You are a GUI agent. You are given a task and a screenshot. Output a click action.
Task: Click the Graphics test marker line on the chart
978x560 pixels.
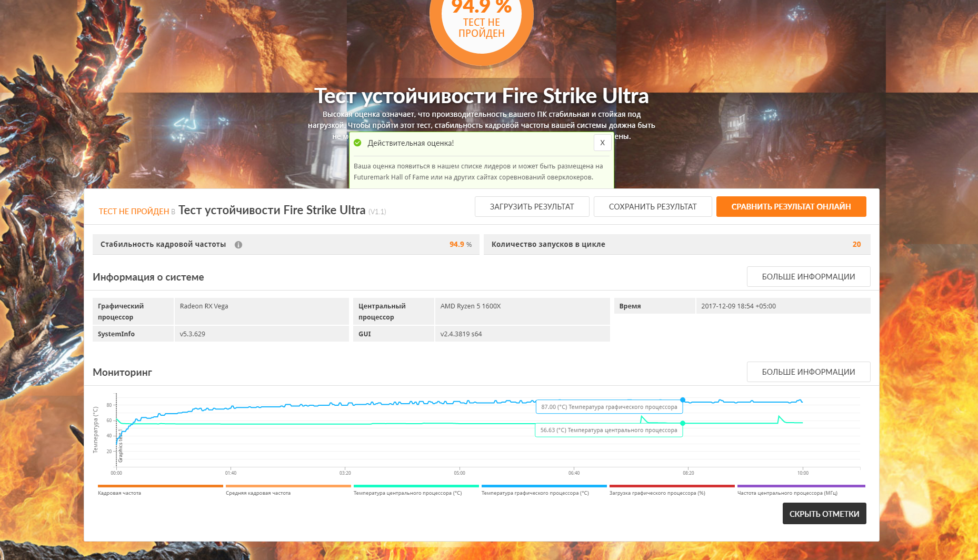[116, 430]
